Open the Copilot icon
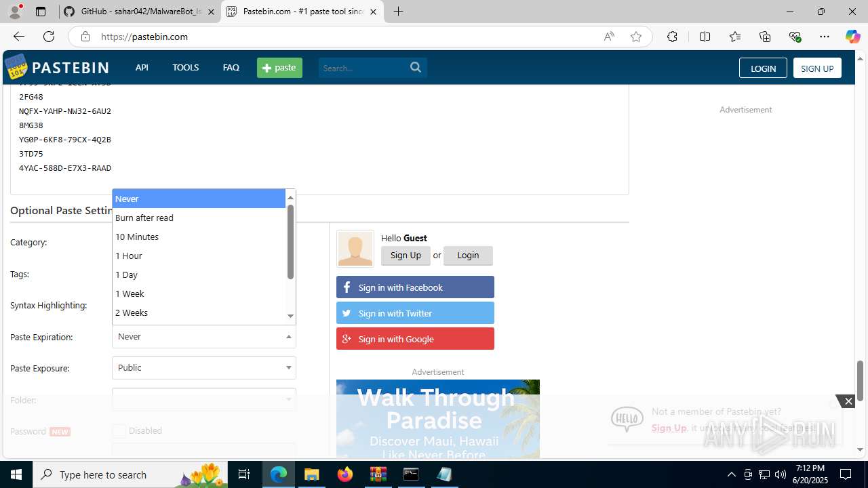This screenshot has height=488, width=868. [852, 37]
